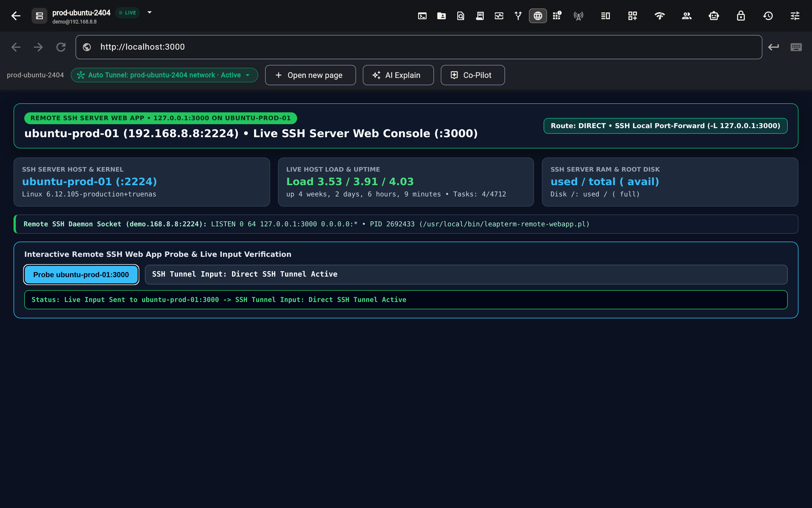Image resolution: width=812 pixels, height=508 pixels.
Task: Navigate forward in the embedded browser
Action: (x=38, y=47)
